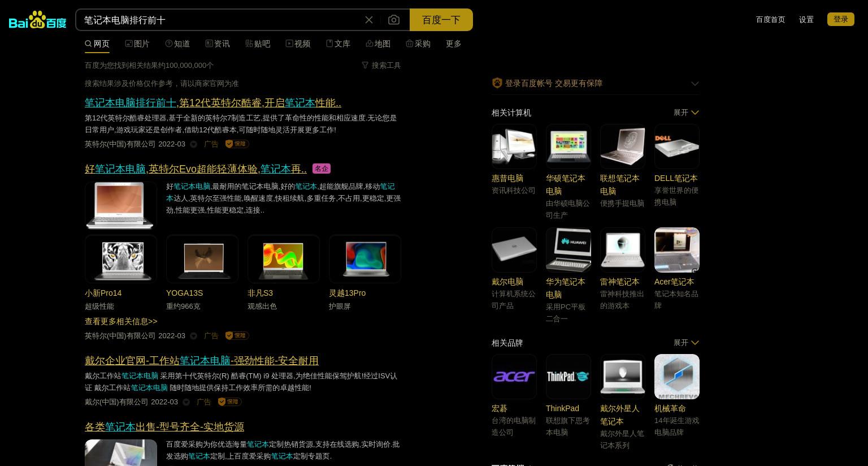Image resolution: width=868 pixels, height=466 pixels.
Task: Click 保障 badge on the Dell ad
Action: 229,402
